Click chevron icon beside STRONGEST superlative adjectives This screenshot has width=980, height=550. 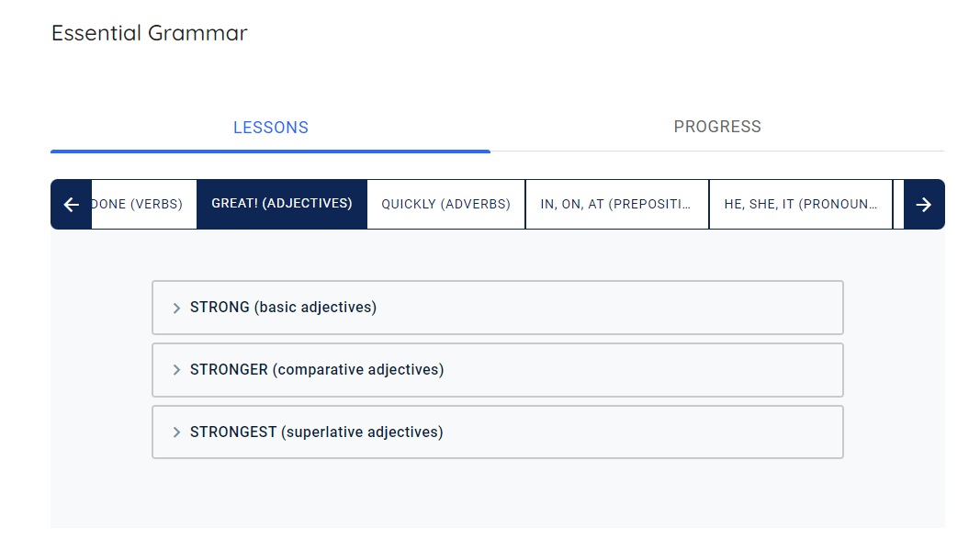[176, 432]
